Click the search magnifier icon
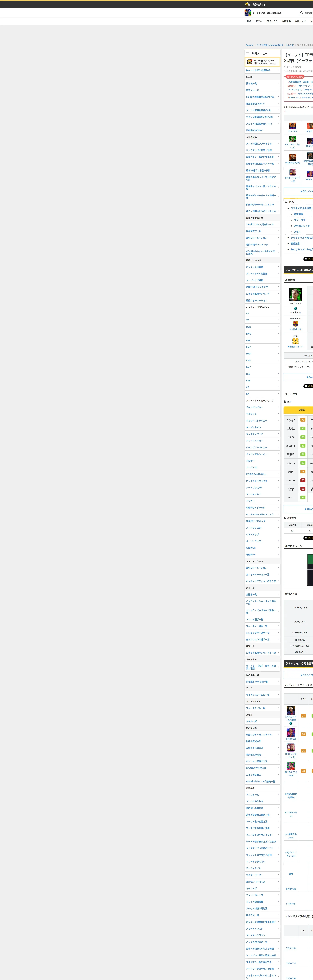Screen dimensions: 313x980 click(302, 13)
